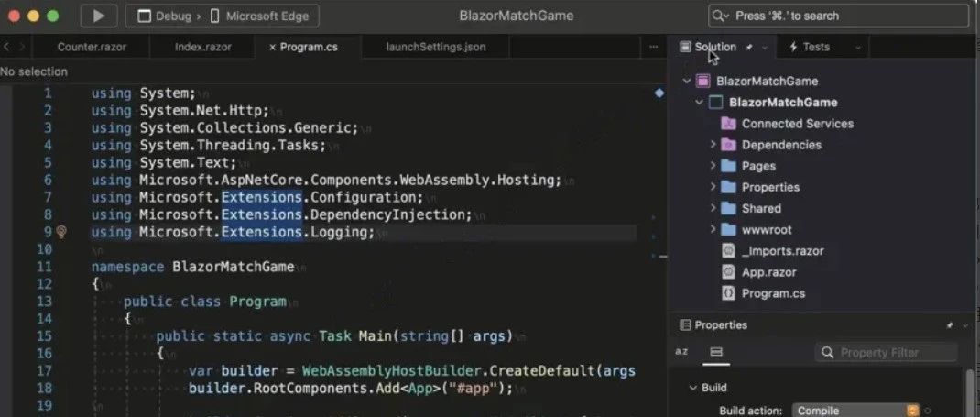Image resolution: width=980 pixels, height=417 pixels.
Task: Expand the Properties folder in the solution tree
Action: click(x=713, y=187)
